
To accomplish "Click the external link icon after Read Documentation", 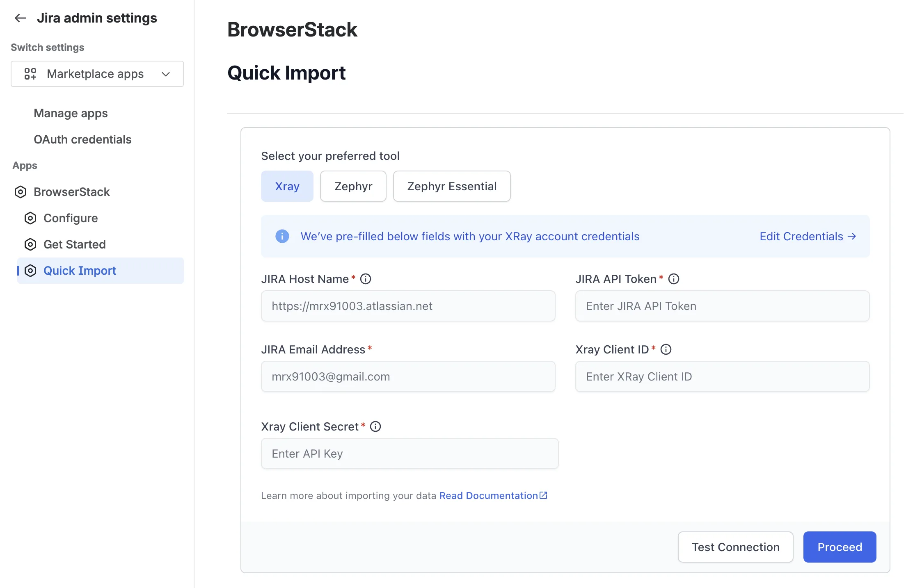I will click(543, 495).
